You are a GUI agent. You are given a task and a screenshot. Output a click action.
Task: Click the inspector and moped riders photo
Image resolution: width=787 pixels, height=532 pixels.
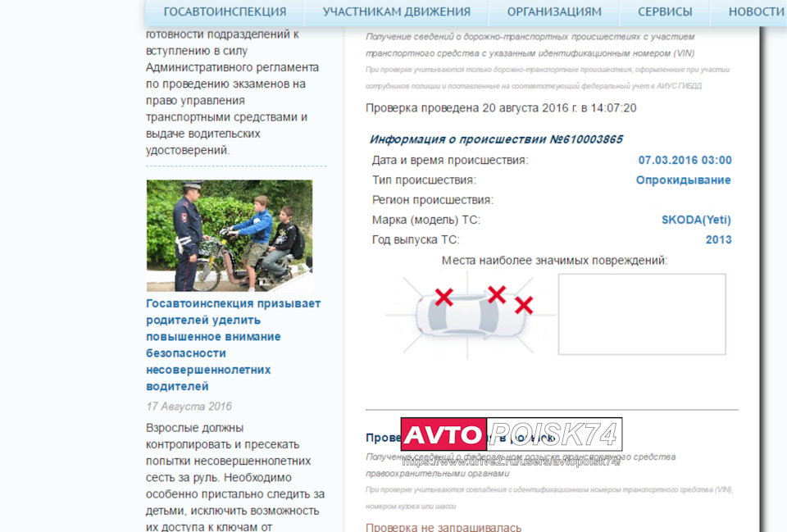click(x=230, y=235)
